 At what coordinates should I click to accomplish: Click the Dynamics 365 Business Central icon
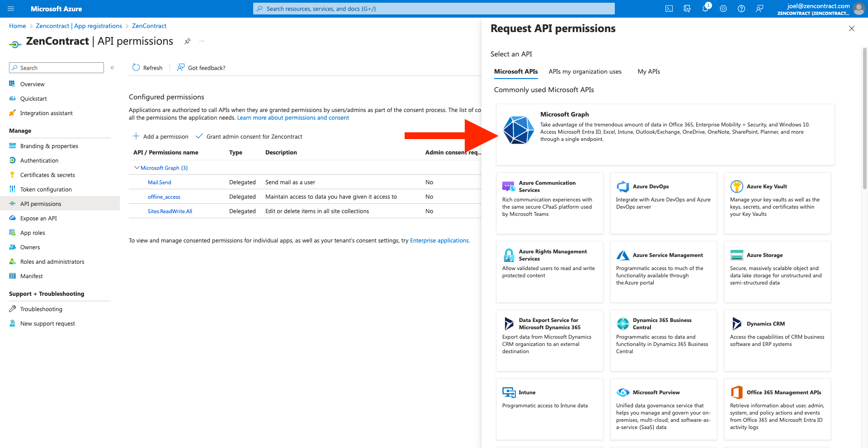pos(623,324)
